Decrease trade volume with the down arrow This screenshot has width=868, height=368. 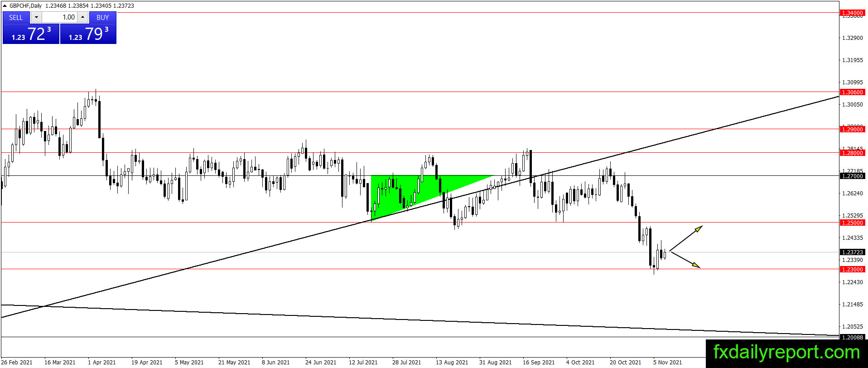[x=36, y=17]
